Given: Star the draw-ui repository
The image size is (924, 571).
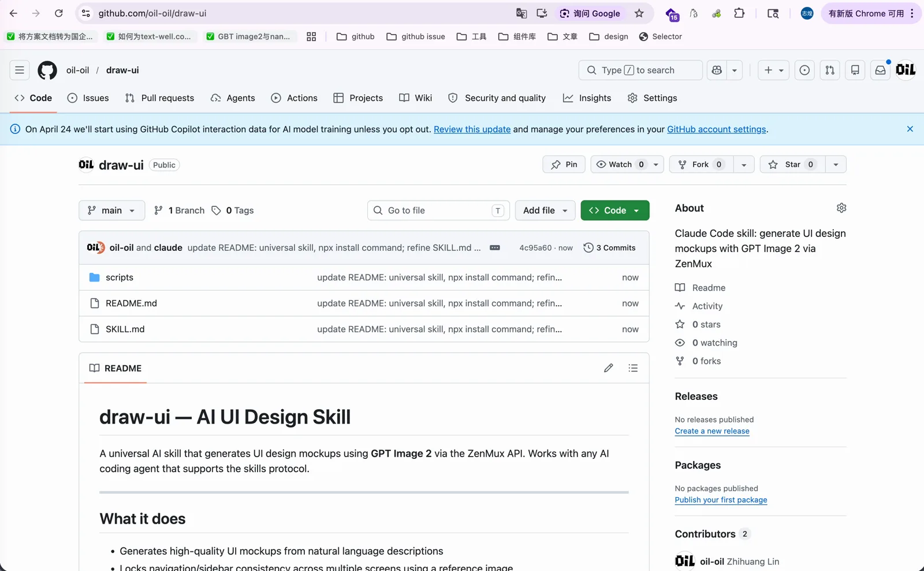Looking at the screenshot, I should click(793, 165).
